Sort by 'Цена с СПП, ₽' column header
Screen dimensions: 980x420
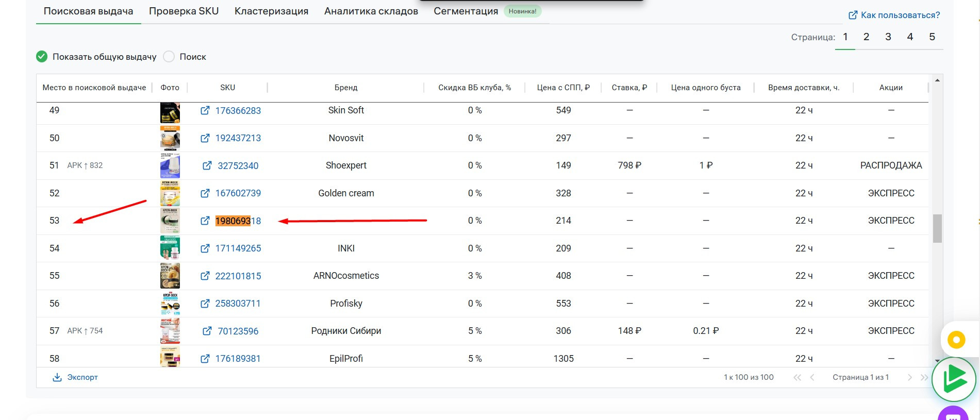pyautogui.click(x=563, y=88)
